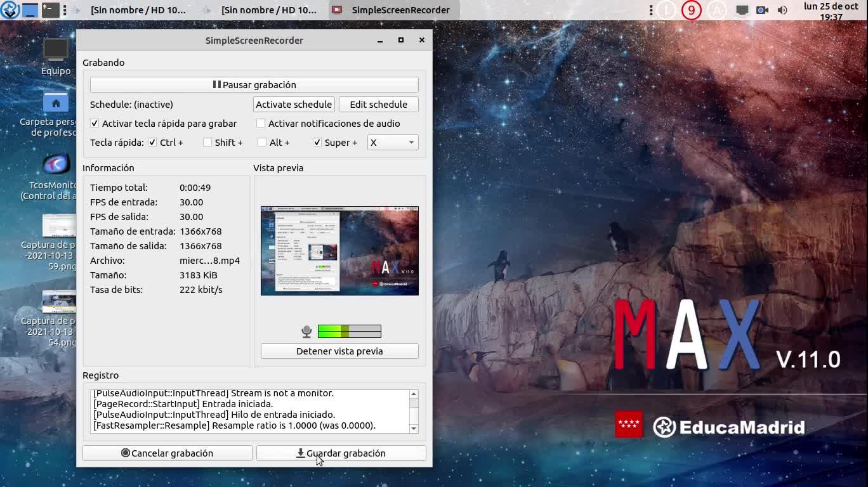Cancel the recording with Cancelar grabación
868x487 pixels.
[168, 453]
